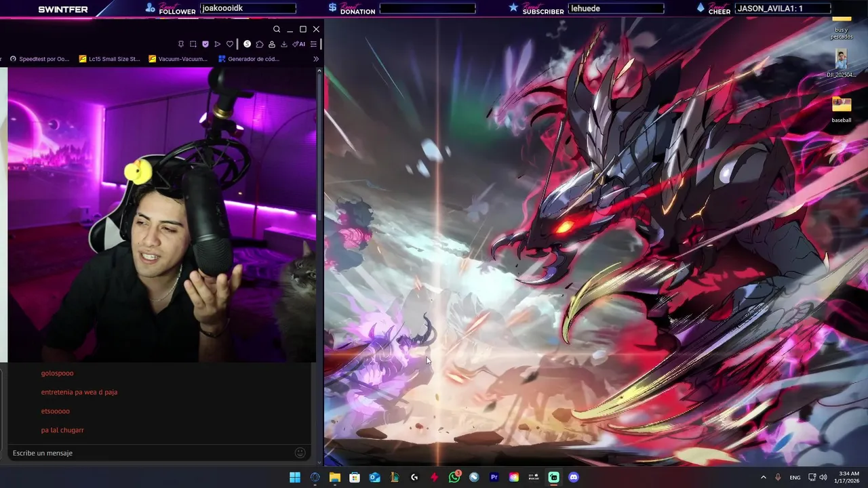Open Adobe Creative Cloud from the taskbar
868x488 pixels.
pyautogui.click(x=514, y=477)
